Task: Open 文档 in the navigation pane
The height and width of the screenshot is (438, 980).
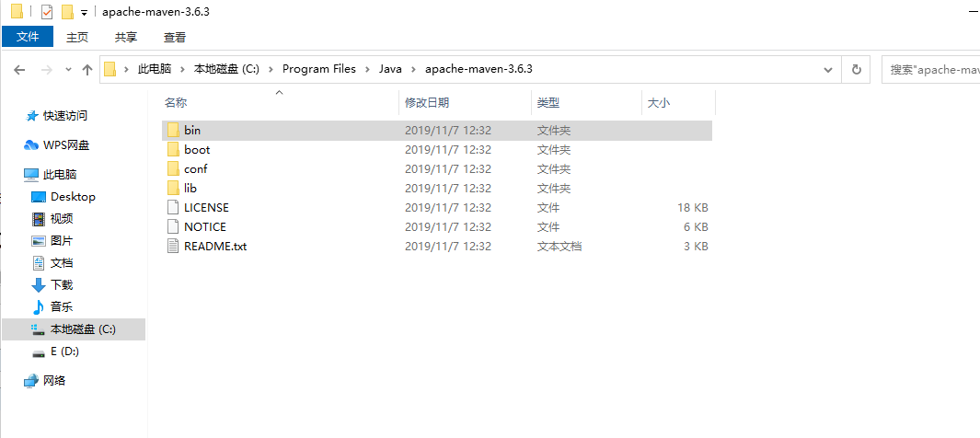Action: pyautogui.click(x=62, y=263)
